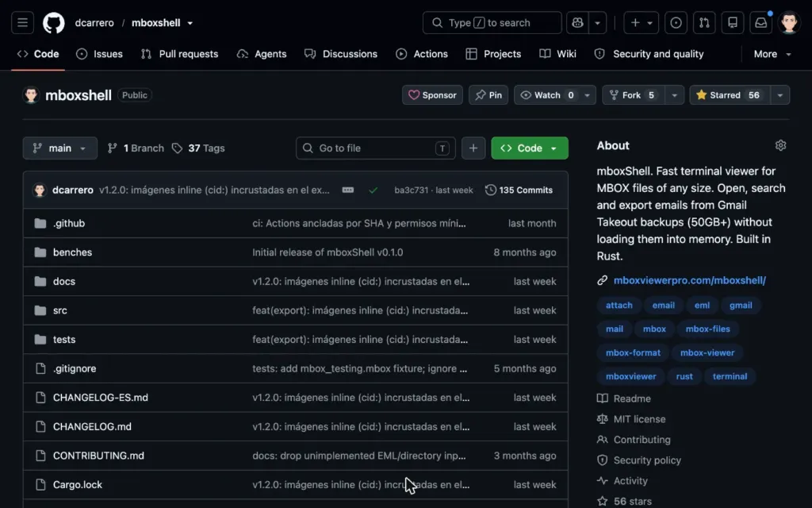
Task: Open the Issues shortcut icon in header
Action: tap(676, 23)
